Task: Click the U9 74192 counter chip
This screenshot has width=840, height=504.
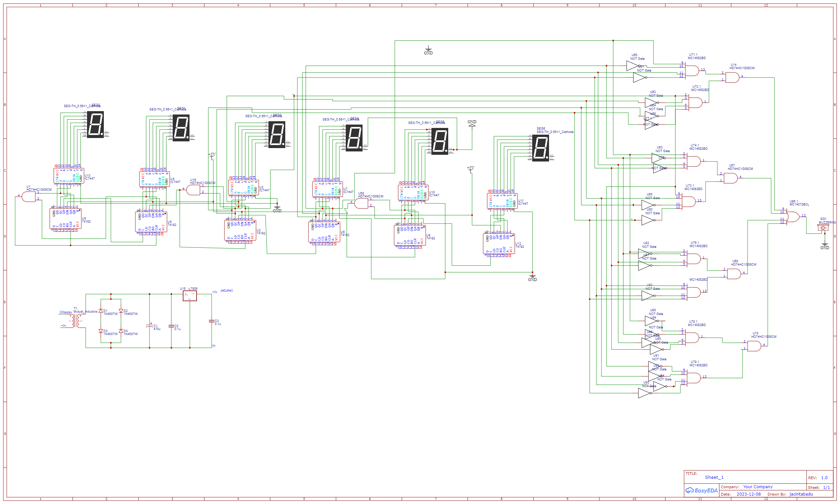Action: click(x=410, y=235)
